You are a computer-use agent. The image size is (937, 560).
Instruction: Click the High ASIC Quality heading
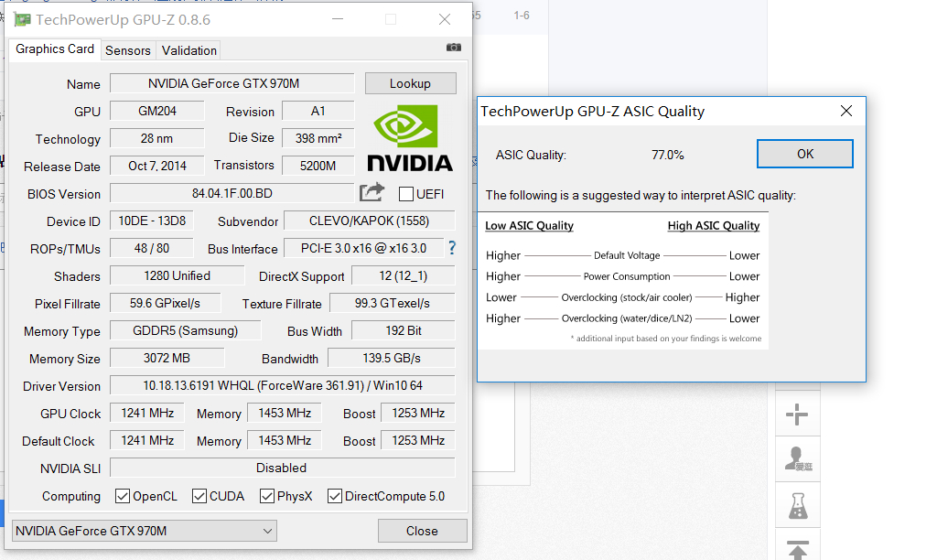(714, 226)
